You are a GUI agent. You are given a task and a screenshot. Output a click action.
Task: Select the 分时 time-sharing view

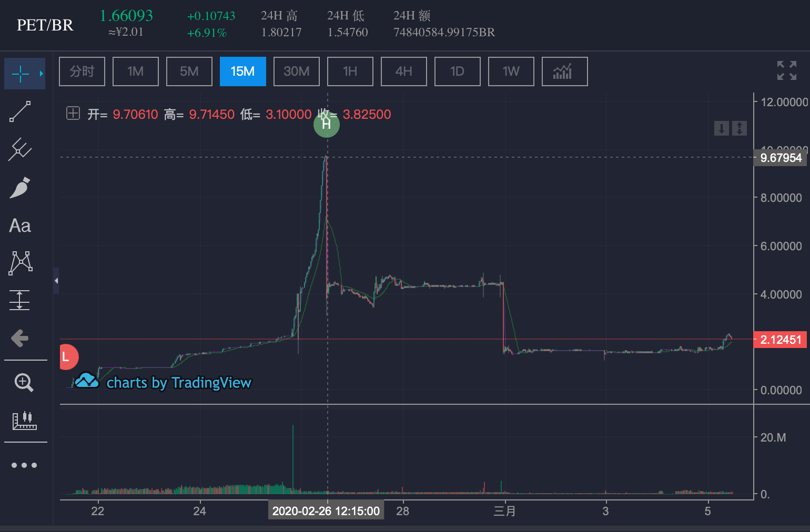click(x=82, y=71)
